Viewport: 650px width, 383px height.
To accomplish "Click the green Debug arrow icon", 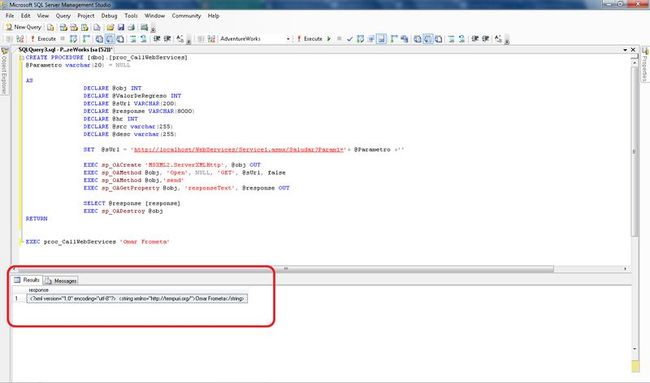I will (x=329, y=39).
